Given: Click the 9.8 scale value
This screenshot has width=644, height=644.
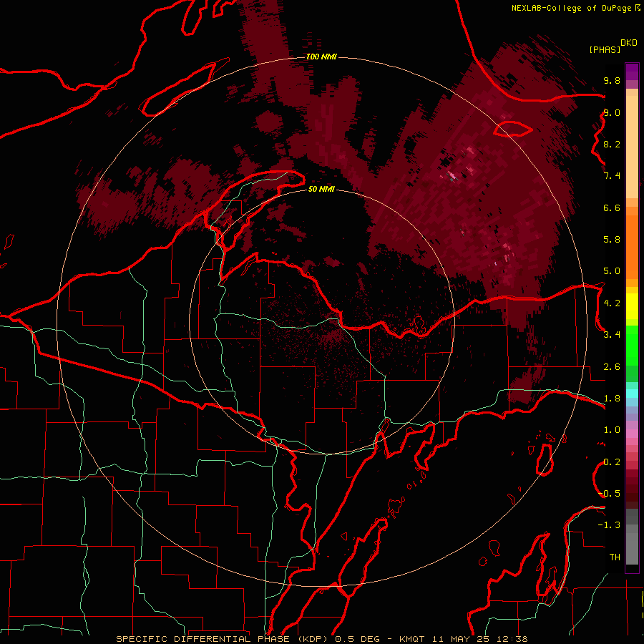Looking at the screenshot, I should tap(612, 80).
